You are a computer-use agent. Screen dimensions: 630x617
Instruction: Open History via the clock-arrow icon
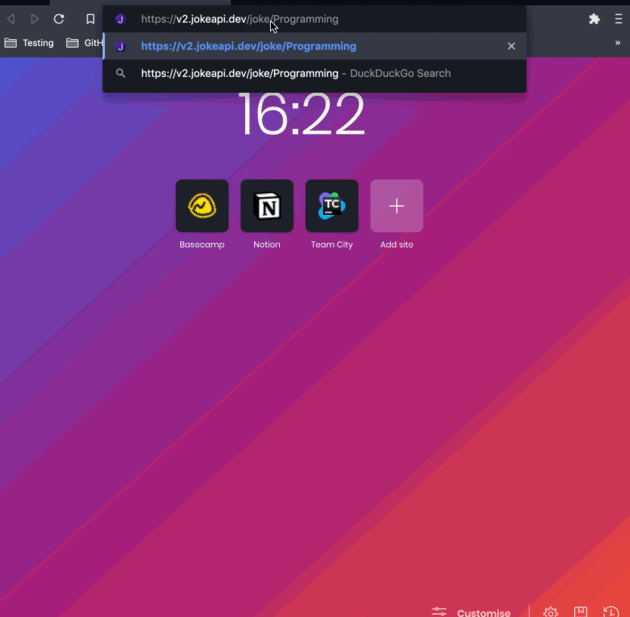click(611, 612)
